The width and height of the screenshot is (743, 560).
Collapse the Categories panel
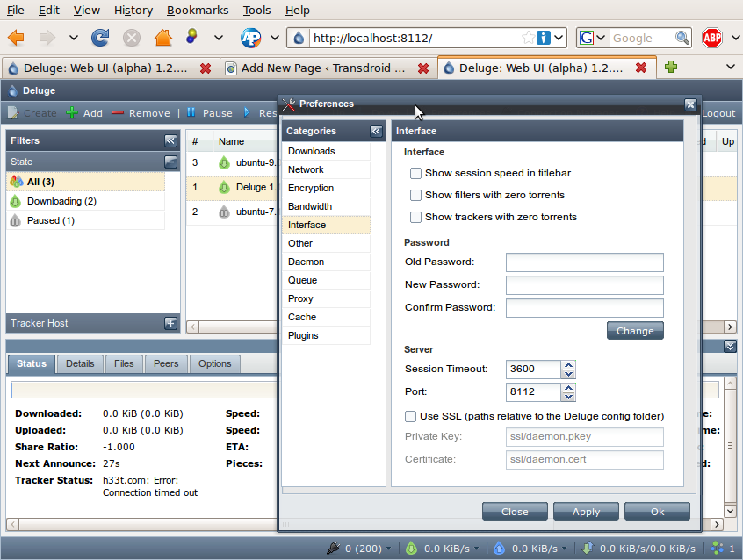376,131
